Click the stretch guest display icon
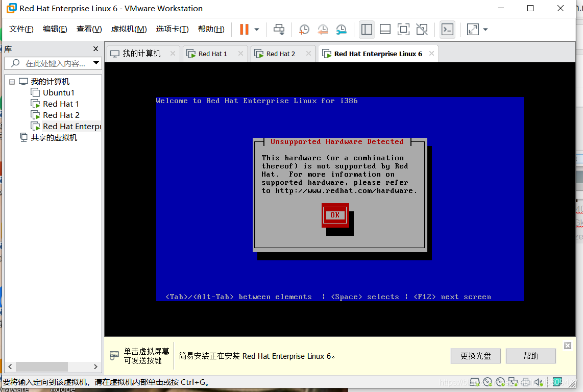Viewport: 583px width, 392px height. pyautogui.click(x=473, y=30)
